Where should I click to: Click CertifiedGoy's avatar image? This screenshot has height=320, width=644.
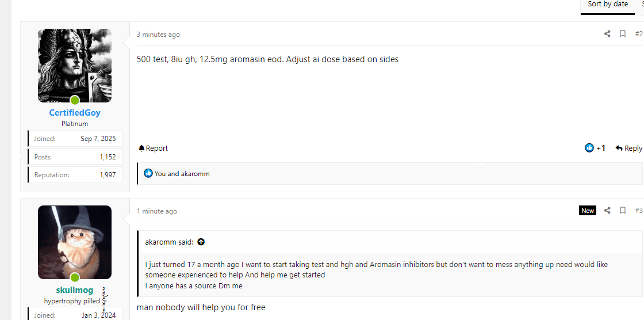(75, 66)
